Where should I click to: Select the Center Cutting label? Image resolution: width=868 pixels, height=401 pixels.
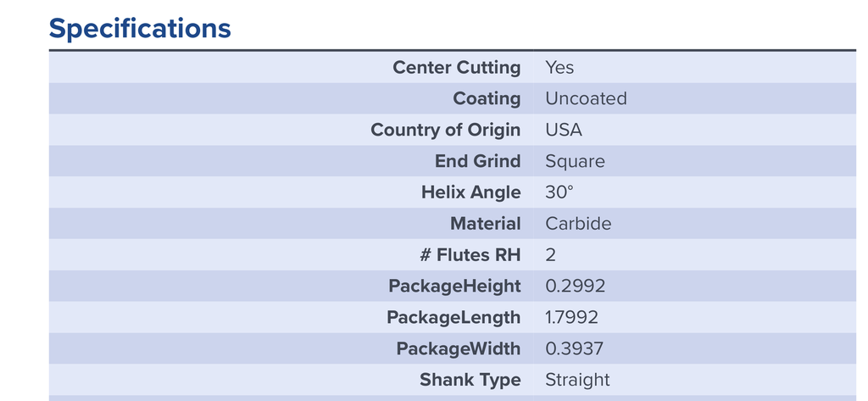457,68
